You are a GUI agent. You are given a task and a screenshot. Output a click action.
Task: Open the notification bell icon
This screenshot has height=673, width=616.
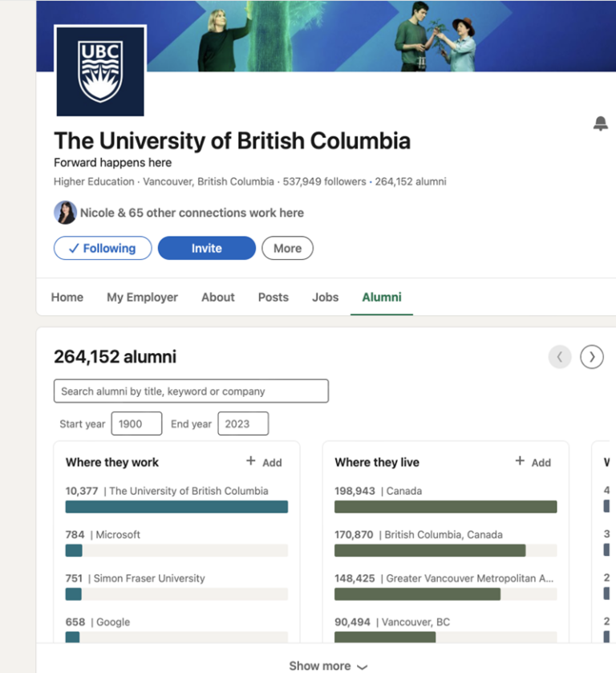click(601, 124)
